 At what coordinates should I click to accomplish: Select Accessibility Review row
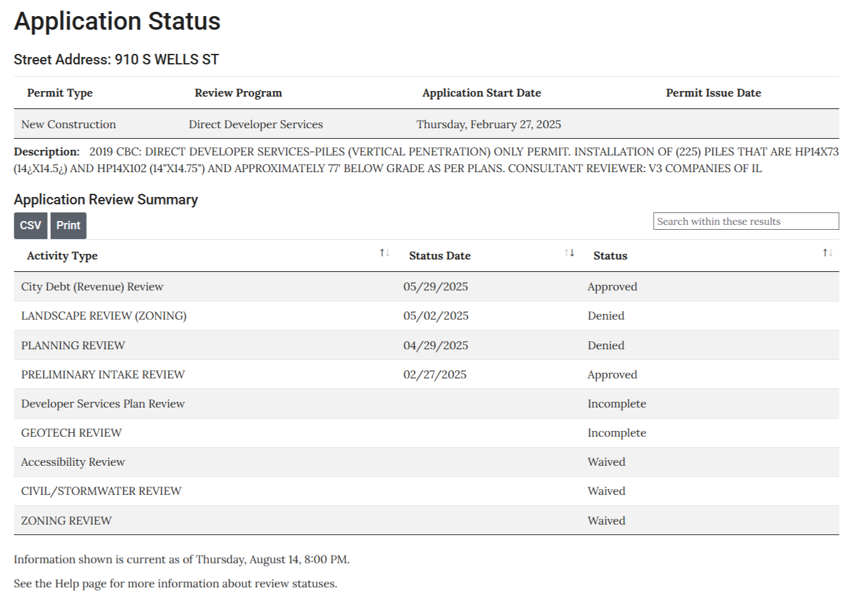(x=426, y=462)
